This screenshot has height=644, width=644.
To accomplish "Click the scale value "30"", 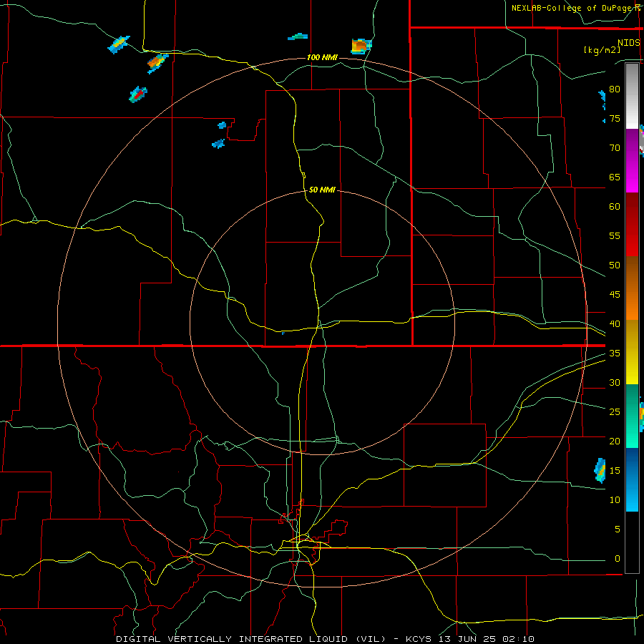I will [615, 382].
